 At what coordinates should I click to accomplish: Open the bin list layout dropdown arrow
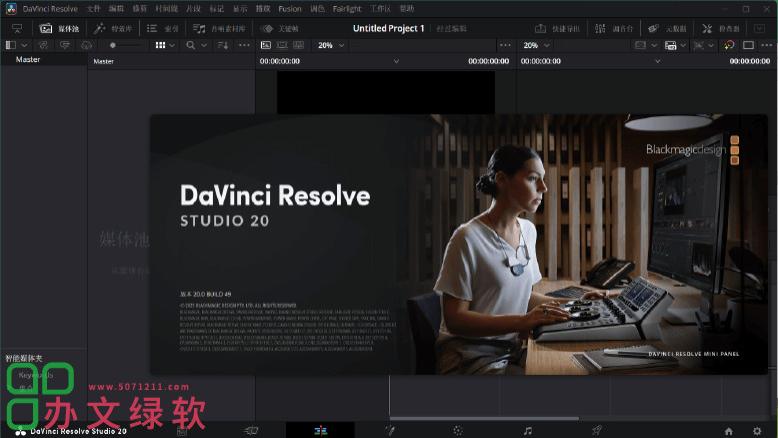point(24,45)
